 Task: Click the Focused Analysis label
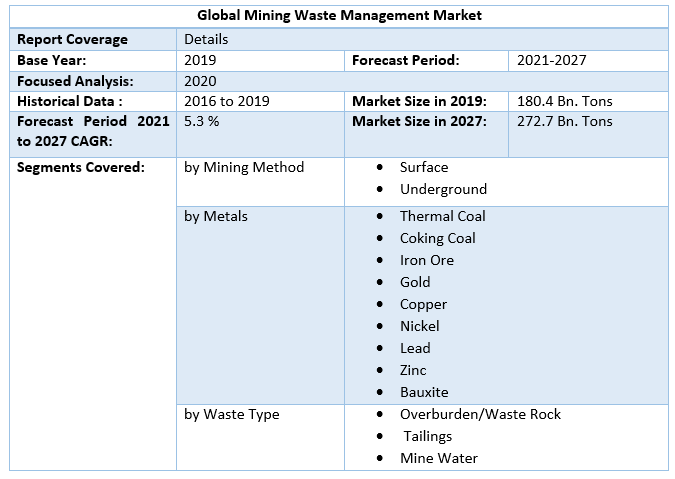[x=75, y=81]
